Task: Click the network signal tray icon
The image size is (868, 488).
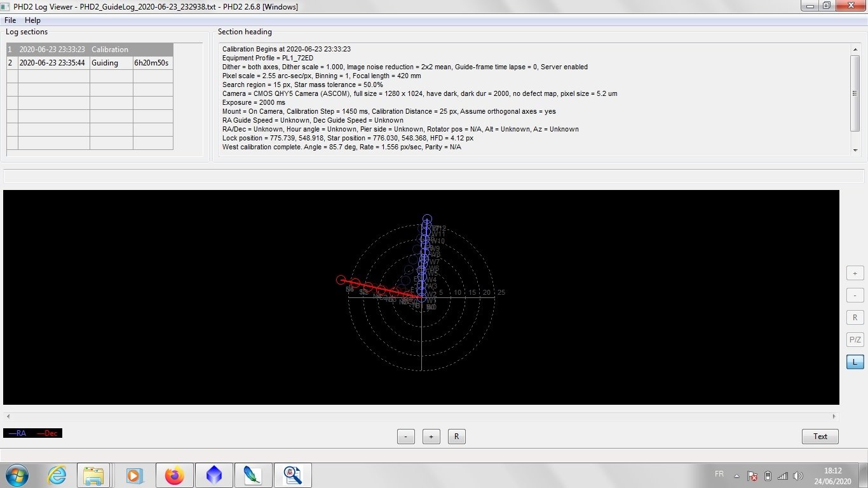Action: click(x=783, y=476)
